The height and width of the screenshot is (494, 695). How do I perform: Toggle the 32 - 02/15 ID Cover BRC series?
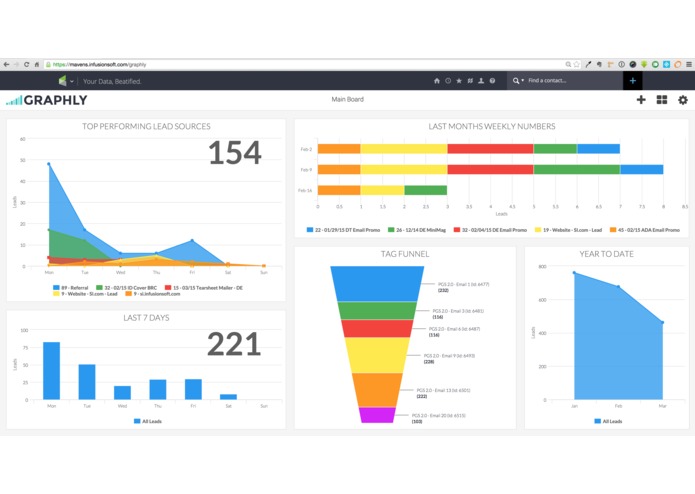click(126, 288)
